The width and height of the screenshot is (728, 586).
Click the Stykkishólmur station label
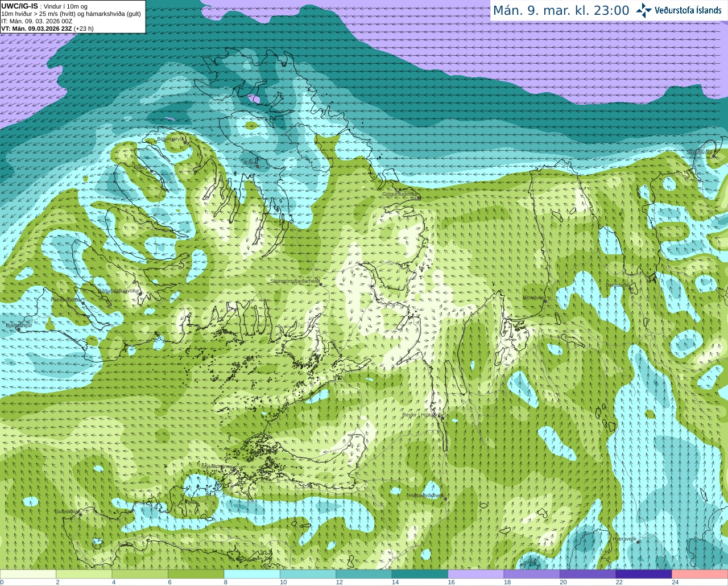(x=217, y=466)
